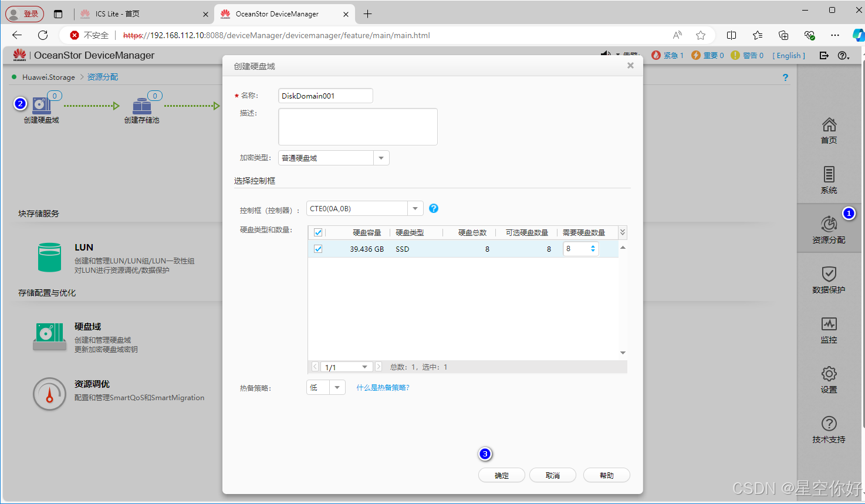Click the 硬盘域 disk domain icon

click(x=49, y=336)
